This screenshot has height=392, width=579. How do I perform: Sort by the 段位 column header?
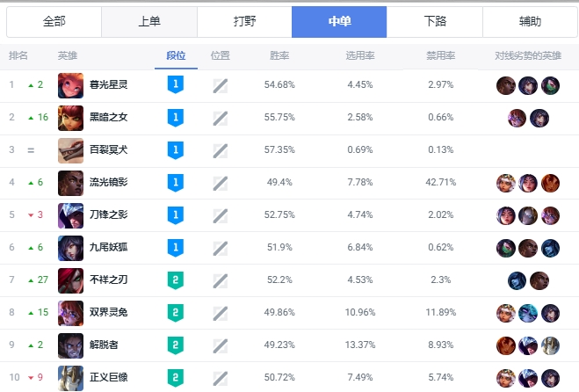176,56
